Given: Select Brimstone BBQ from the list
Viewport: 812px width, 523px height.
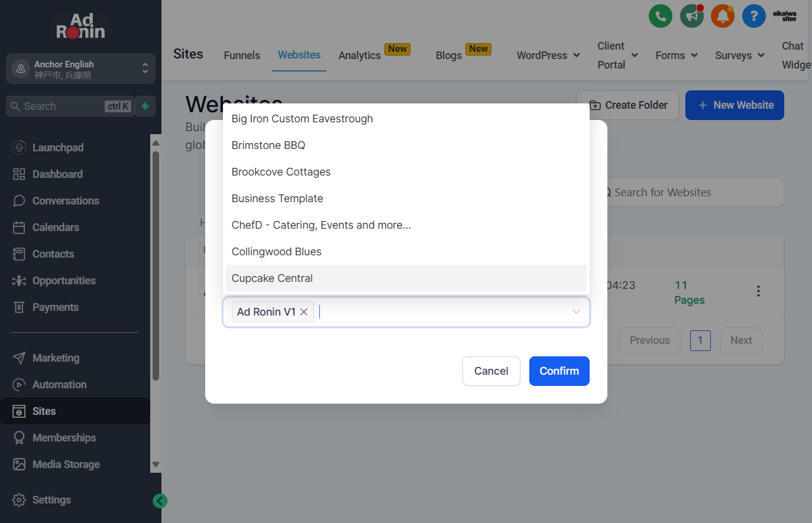Looking at the screenshot, I should pyautogui.click(x=406, y=145).
